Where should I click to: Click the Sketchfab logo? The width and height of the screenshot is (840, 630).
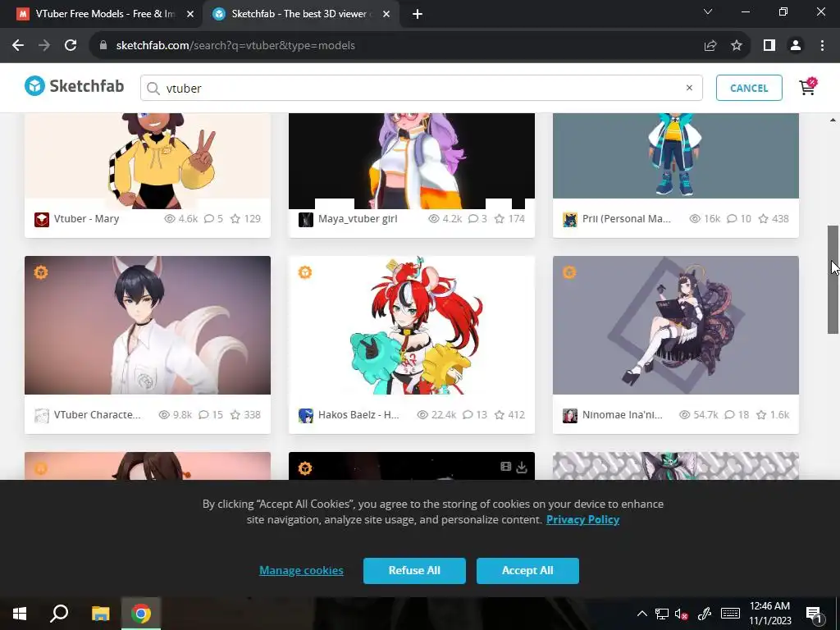click(x=74, y=86)
